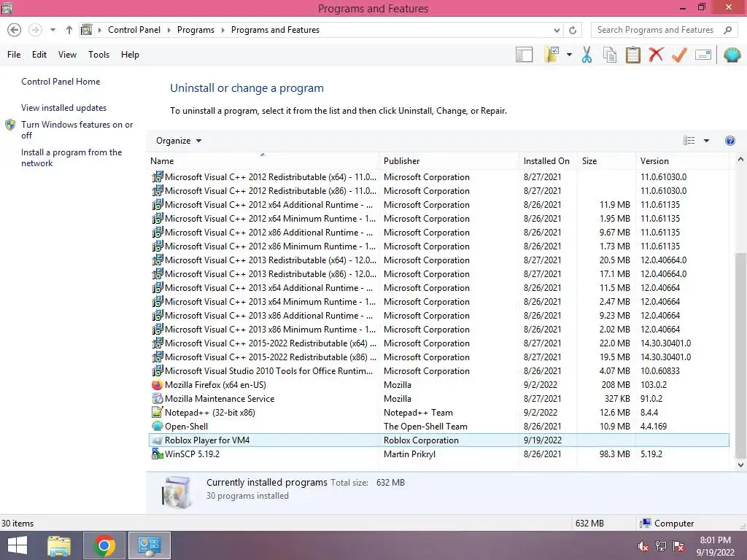
Task: Click the search magnifier icon
Action: tap(727, 30)
